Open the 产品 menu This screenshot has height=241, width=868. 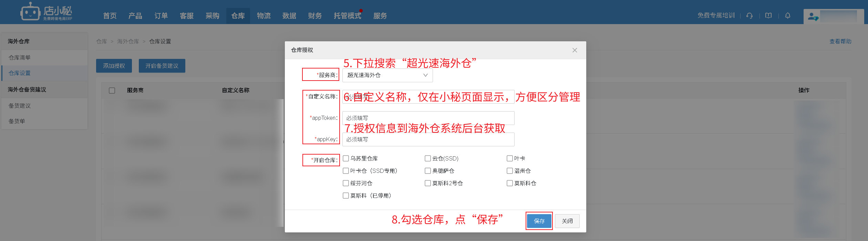135,16
